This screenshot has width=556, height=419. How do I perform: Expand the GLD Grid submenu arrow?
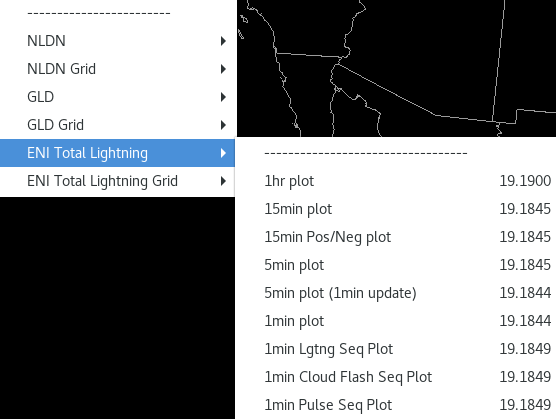pyautogui.click(x=223, y=125)
